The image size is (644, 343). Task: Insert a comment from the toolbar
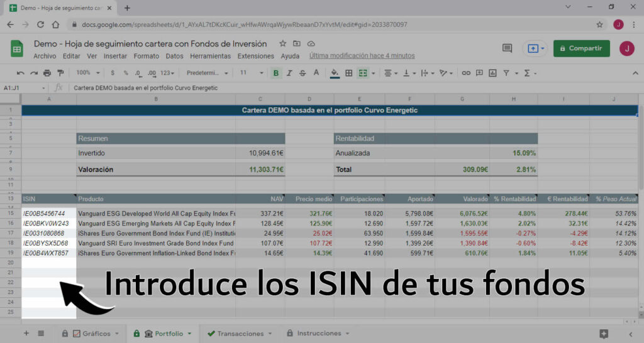(x=479, y=73)
